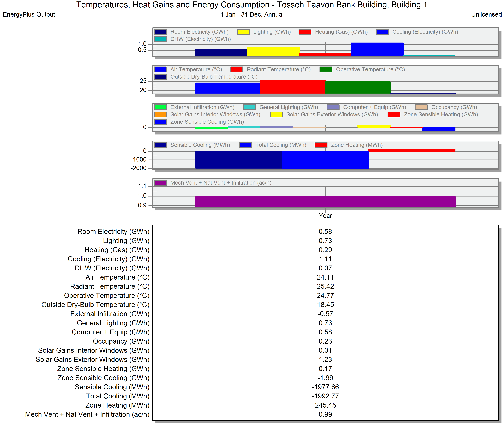
Task: Click the Zone Heating value 245.45
Action: [x=325, y=405]
